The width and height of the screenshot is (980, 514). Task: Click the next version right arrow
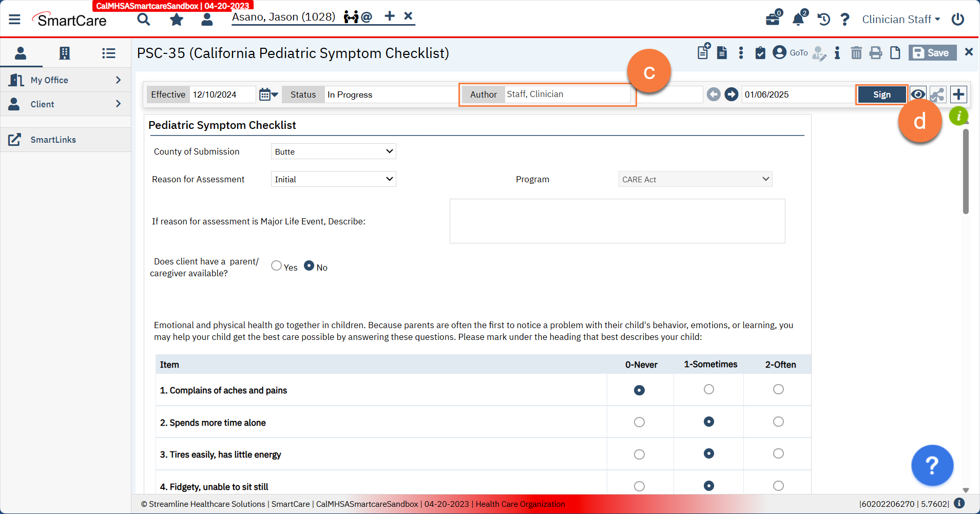(732, 94)
